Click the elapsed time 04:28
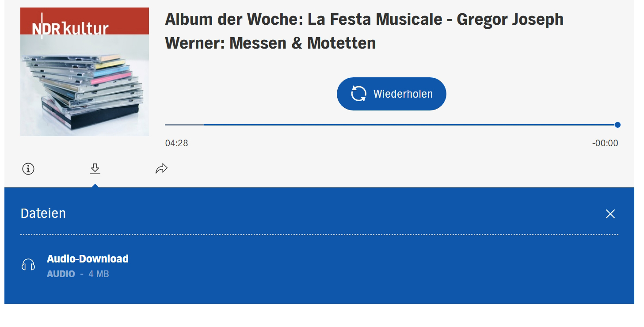Image resolution: width=644 pixels, height=327 pixels. (176, 143)
